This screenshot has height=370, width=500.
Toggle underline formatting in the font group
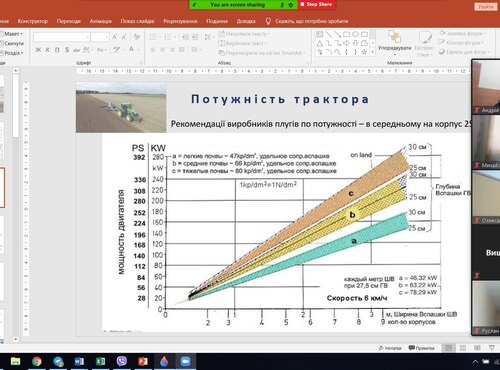coord(57,50)
